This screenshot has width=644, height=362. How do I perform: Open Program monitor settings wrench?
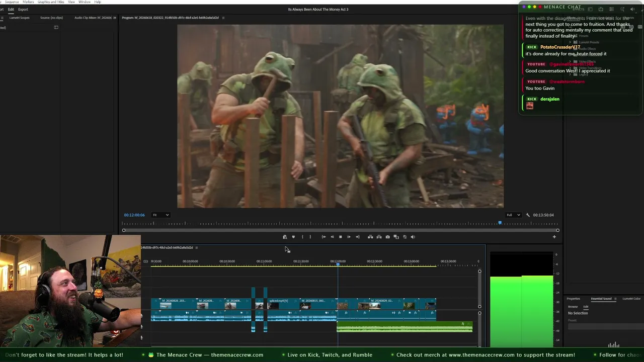528,215
